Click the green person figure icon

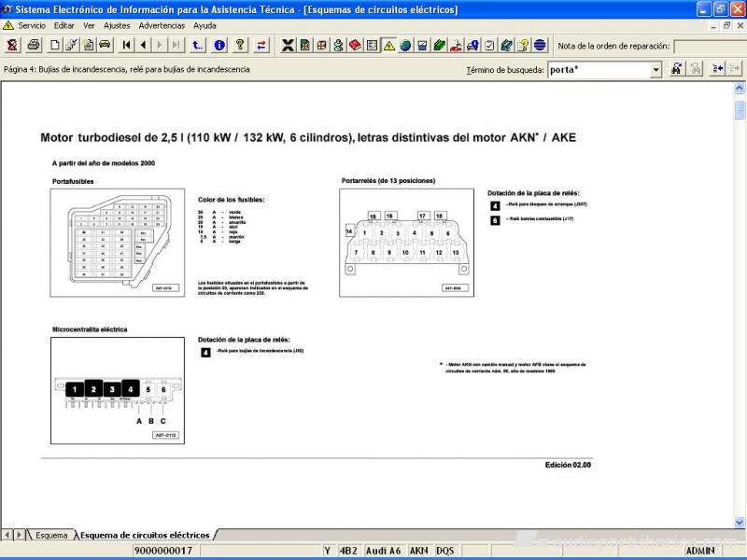(x=338, y=45)
